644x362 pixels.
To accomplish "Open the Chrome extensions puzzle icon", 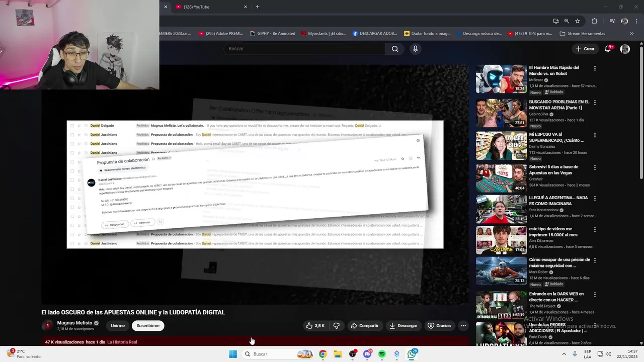I will (595, 21).
